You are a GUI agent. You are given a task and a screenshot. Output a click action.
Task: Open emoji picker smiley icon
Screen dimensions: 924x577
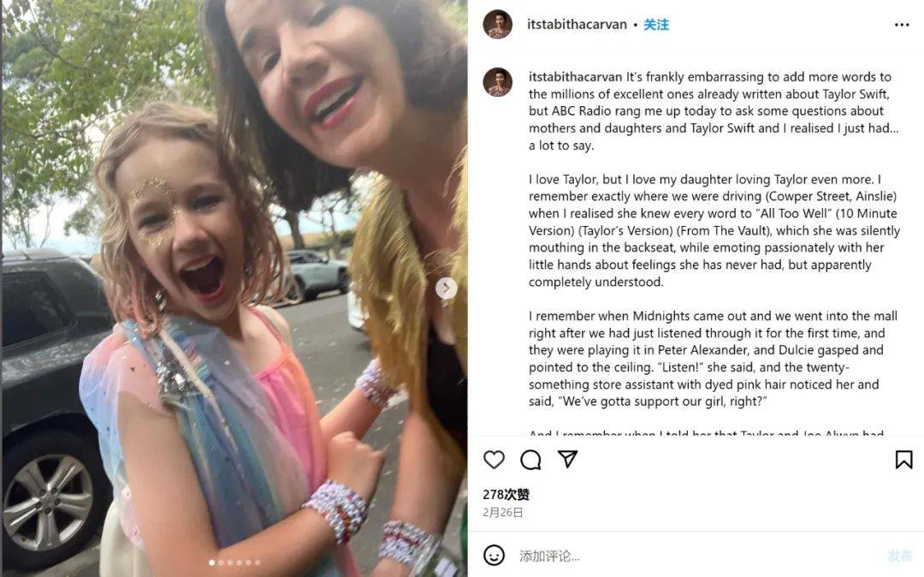click(x=494, y=556)
